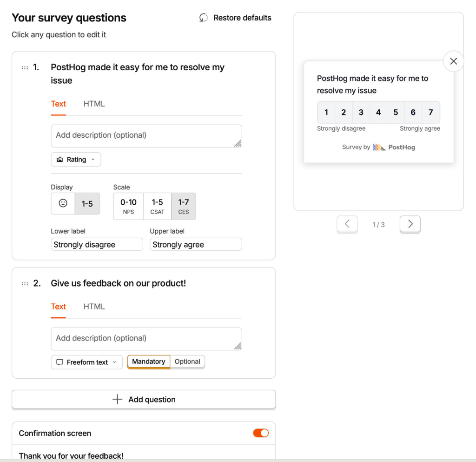Grab the drag handle for question 2
This screenshot has width=476, height=462.
[25, 284]
